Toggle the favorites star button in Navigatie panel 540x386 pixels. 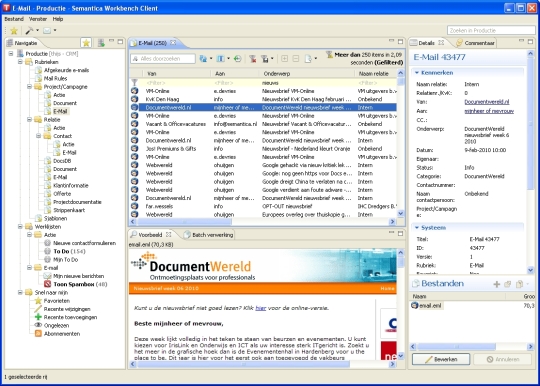point(86,43)
